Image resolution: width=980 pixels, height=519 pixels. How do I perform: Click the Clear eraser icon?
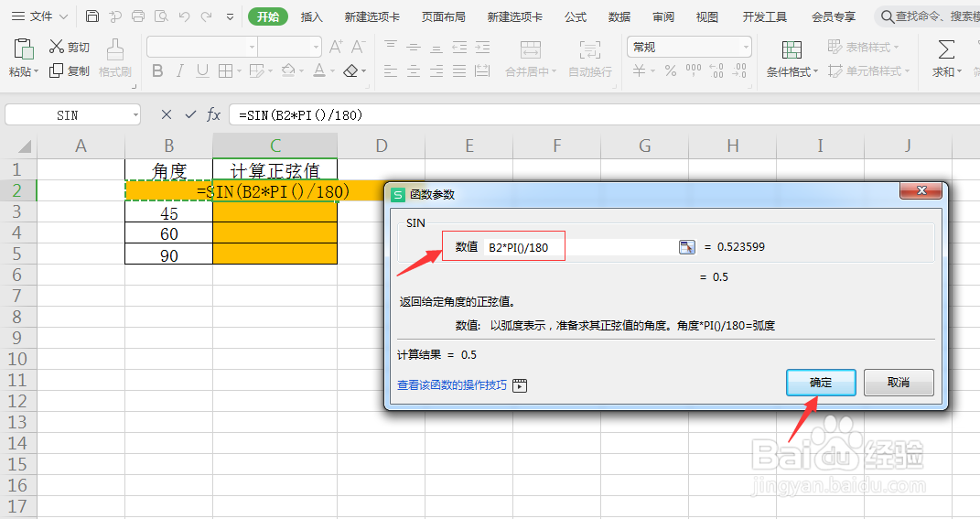tap(351, 70)
